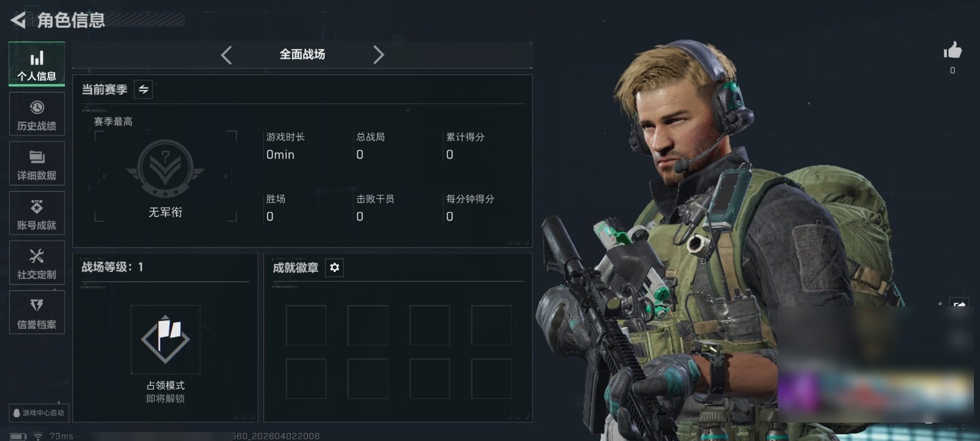
Task: Go back using the arrow beside 角色信息
Action: pyautogui.click(x=18, y=20)
